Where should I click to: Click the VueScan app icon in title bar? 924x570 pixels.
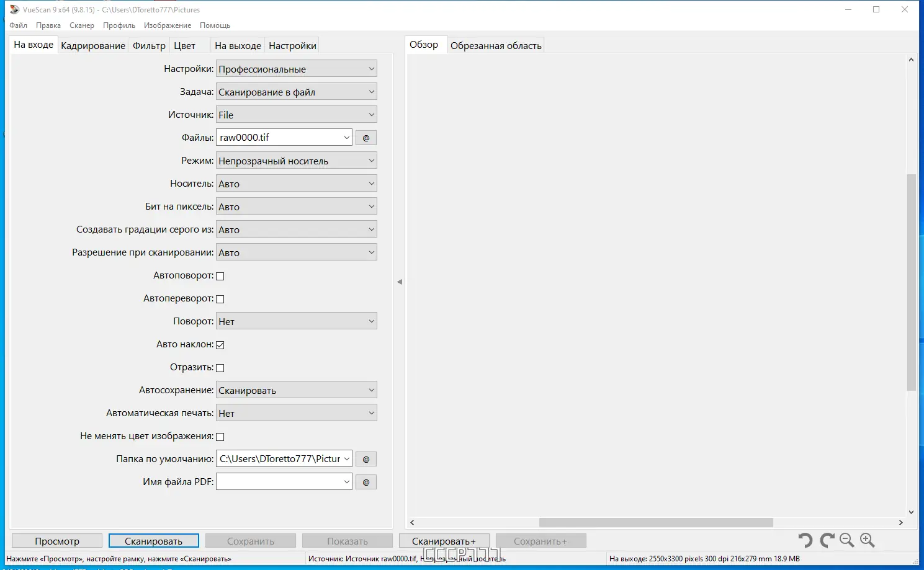tap(14, 9)
